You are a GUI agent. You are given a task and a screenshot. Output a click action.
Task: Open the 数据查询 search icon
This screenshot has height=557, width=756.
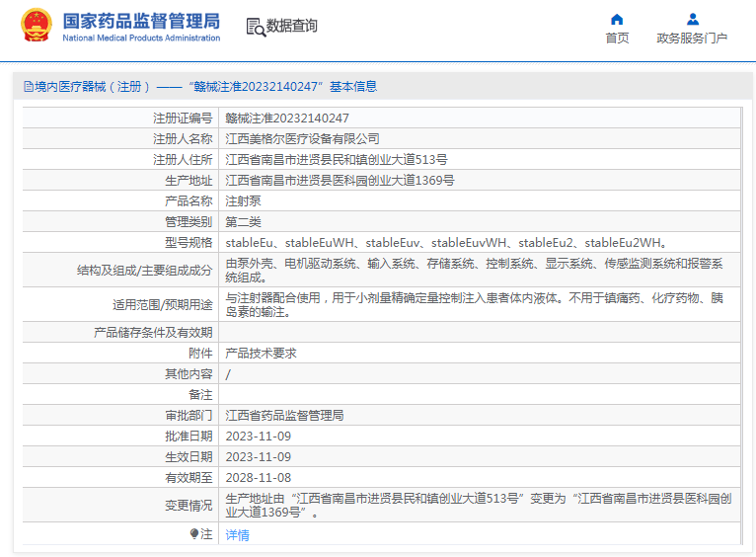(256, 27)
